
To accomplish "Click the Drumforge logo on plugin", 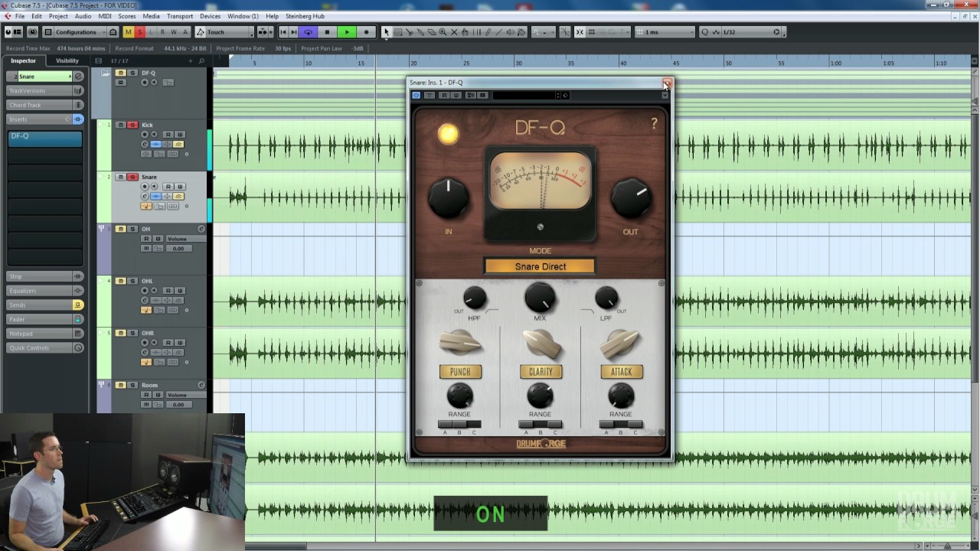I will (x=541, y=444).
